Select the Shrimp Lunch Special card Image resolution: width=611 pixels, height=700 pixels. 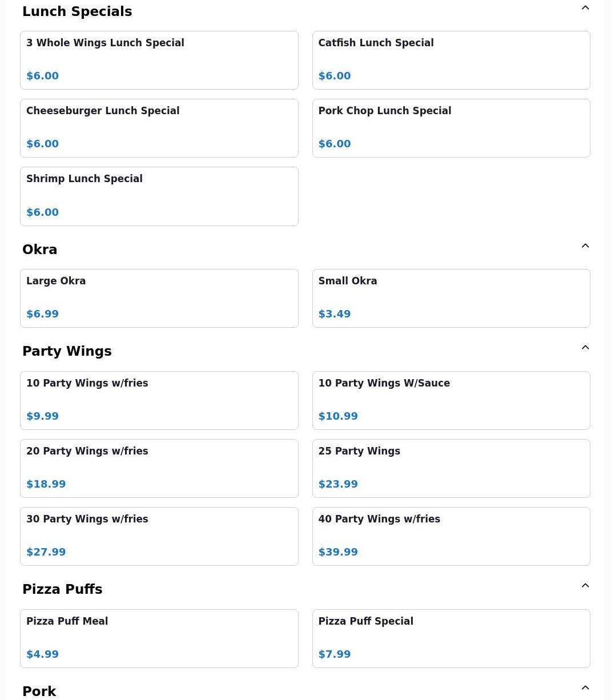(159, 196)
